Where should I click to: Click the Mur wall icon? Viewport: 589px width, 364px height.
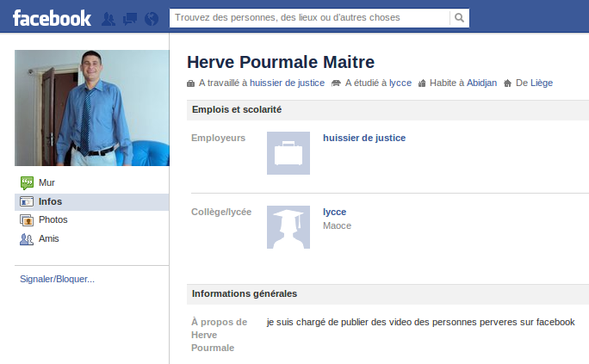pos(27,182)
